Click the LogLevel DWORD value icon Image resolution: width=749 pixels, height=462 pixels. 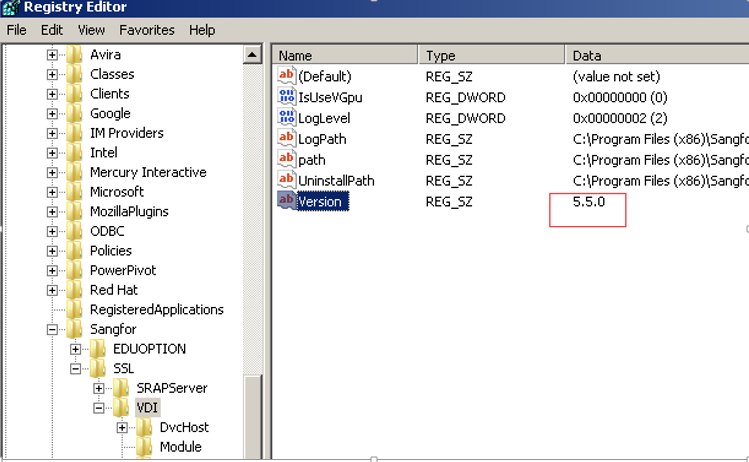[286, 117]
